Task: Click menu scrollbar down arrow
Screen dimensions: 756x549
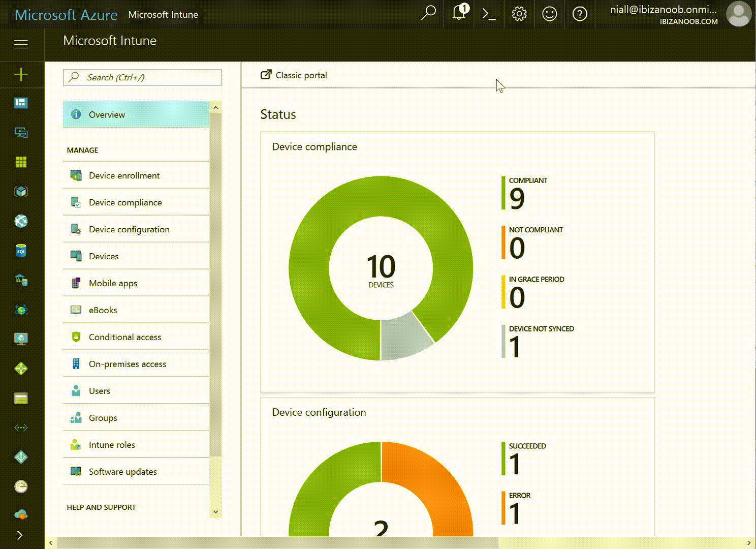Action: [x=215, y=512]
